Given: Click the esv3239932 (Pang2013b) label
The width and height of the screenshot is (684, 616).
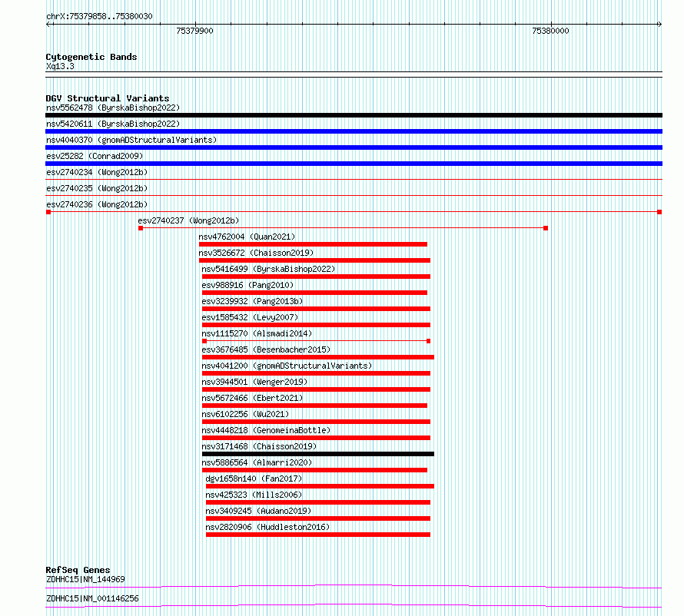Looking at the screenshot, I should pos(252,301).
